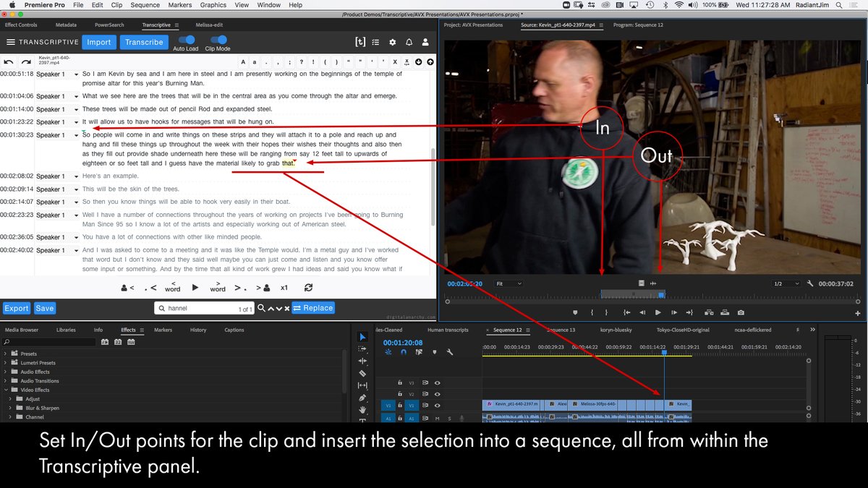
Task: Toggle V3 track output eye
Action: pyautogui.click(x=437, y=382)
